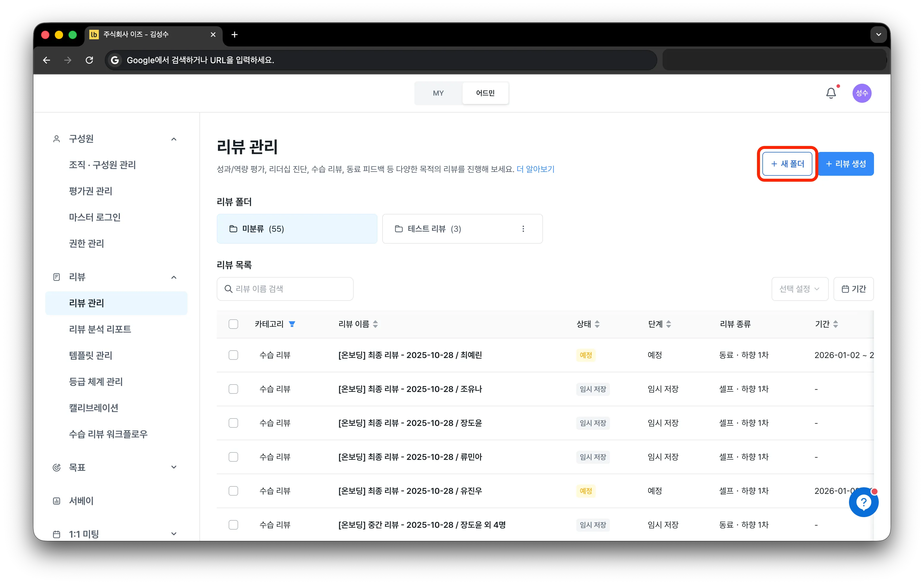Open 조직 · 구성원 관리 menu
The width and height of the screenshot is (924, 585).
[102, 165]
